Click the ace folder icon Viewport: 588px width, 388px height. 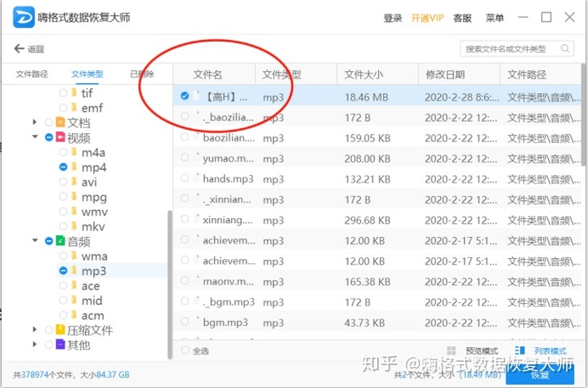click(73, 285)
